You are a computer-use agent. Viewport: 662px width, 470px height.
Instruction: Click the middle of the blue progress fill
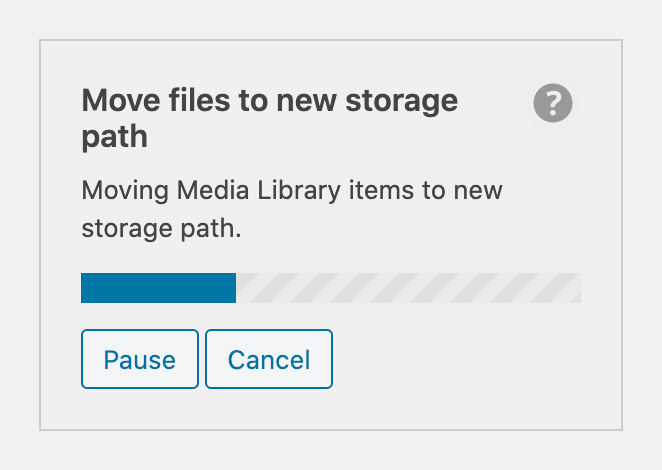pyautogui.click(x=158, y=288)
